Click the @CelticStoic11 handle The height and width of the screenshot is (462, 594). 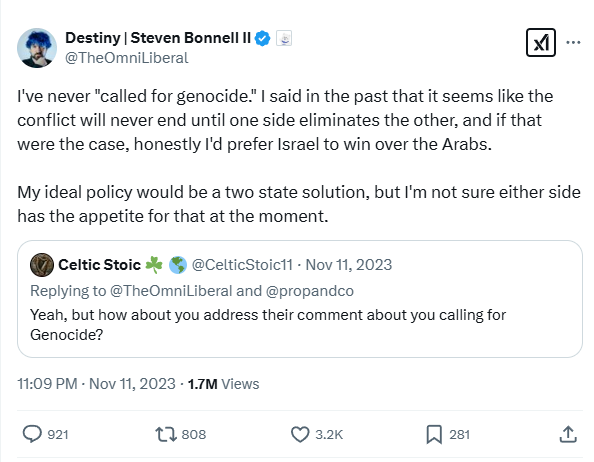[242, 265]
